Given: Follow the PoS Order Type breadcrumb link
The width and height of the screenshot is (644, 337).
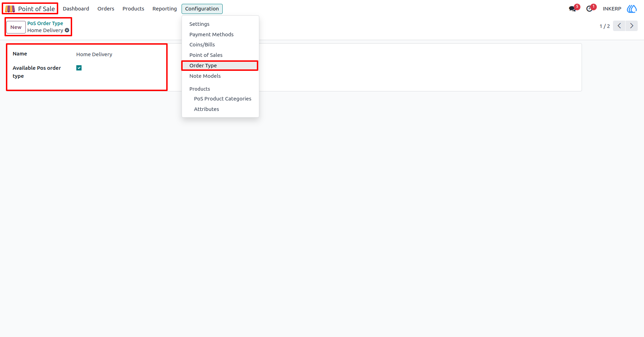Looking at the screenshot, I should pyautogui.click(x=45, y=23).
